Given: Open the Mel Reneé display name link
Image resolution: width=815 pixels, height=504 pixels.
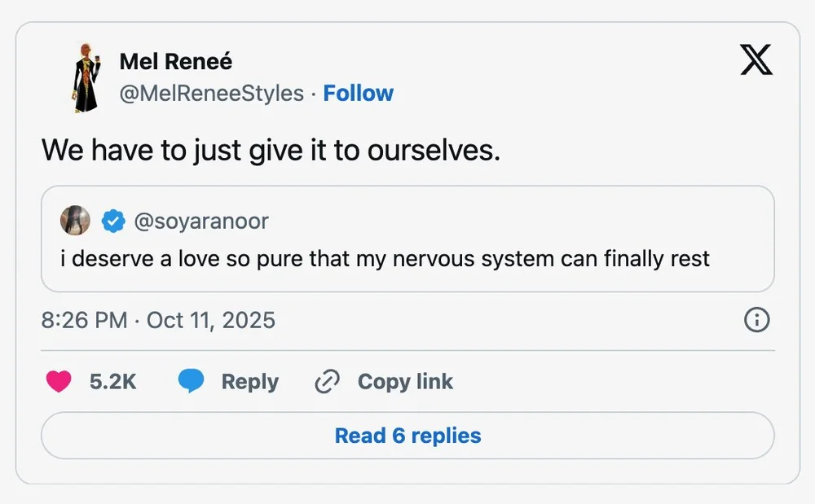Looking at the screenshot, I should pyautogui.click(x=175, y=61).
